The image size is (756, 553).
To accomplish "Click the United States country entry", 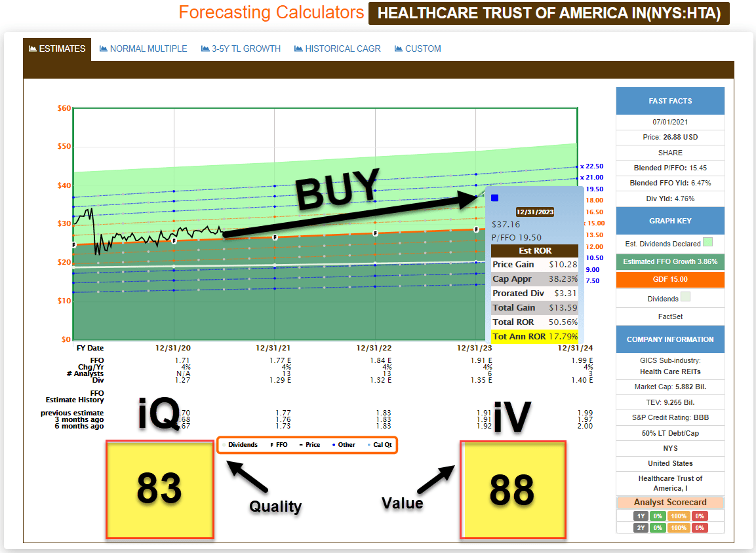I will (x=670, y=463).
